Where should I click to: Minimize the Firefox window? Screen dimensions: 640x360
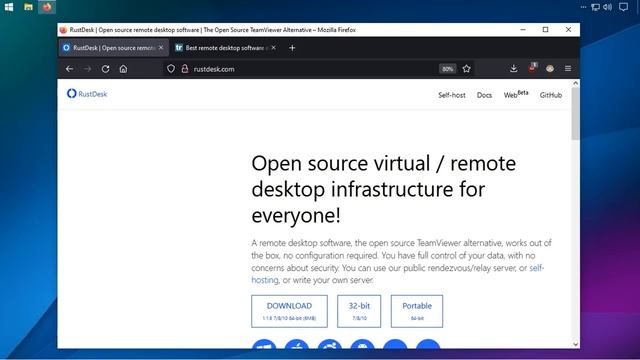tap(523, 30)
